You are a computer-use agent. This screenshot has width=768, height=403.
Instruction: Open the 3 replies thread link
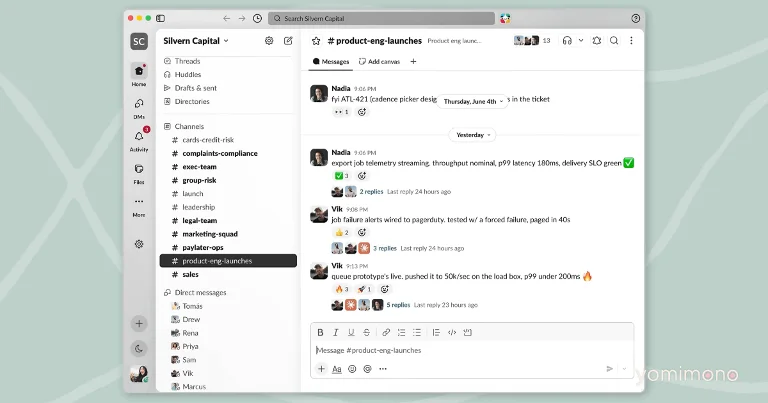click(x=385, y=248)
